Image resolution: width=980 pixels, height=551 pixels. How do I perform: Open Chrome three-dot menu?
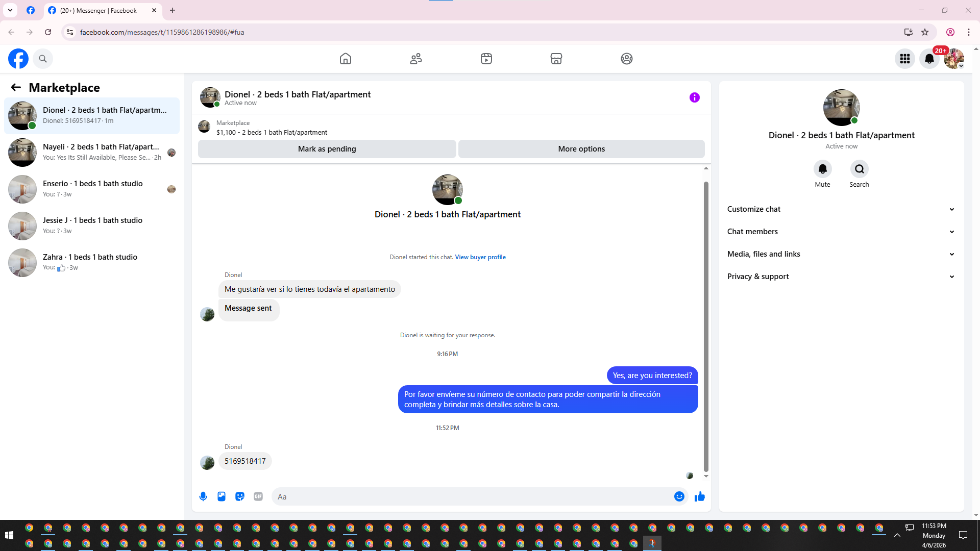[x=969, y=32]
